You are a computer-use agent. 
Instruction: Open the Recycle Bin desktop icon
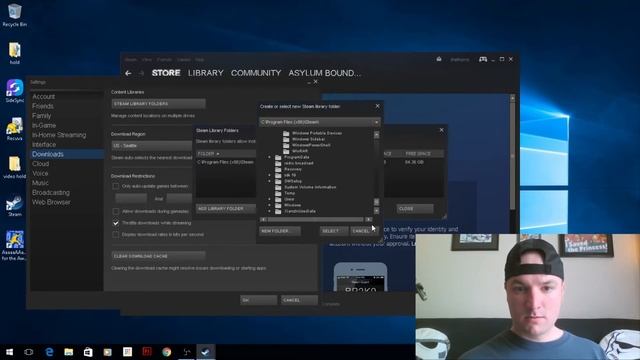[x=14, y=15]
